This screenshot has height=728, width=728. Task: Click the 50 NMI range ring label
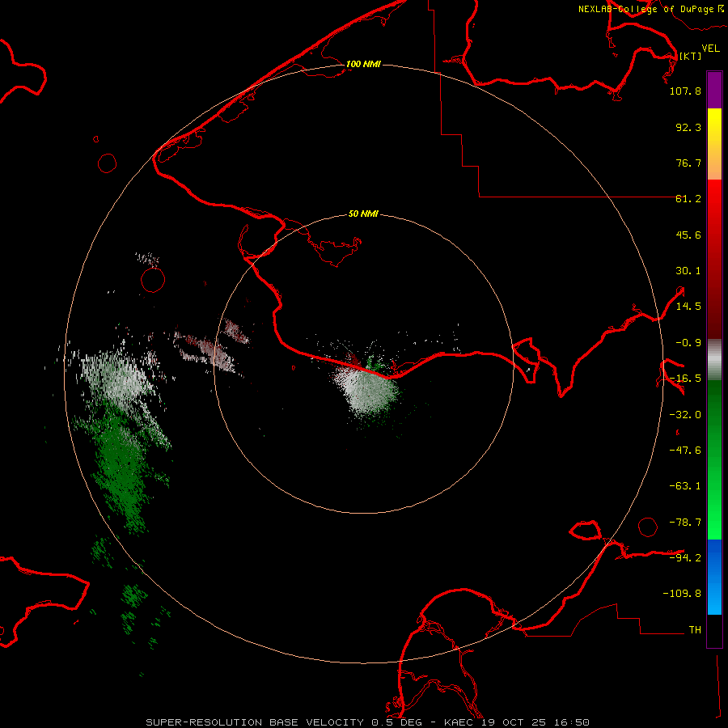[x=363, y=214]
